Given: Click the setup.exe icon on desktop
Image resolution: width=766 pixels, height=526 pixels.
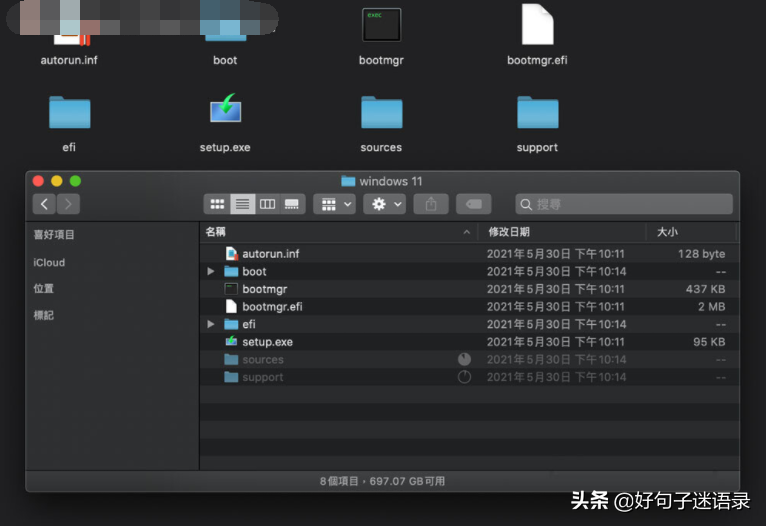Looking at the screenshot, I should [x=225, y=110].
